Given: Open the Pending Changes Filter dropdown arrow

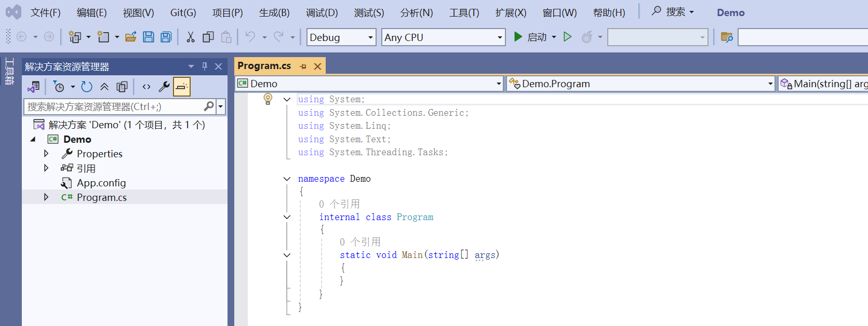Looking at the screenshot, I should [73, 87].
